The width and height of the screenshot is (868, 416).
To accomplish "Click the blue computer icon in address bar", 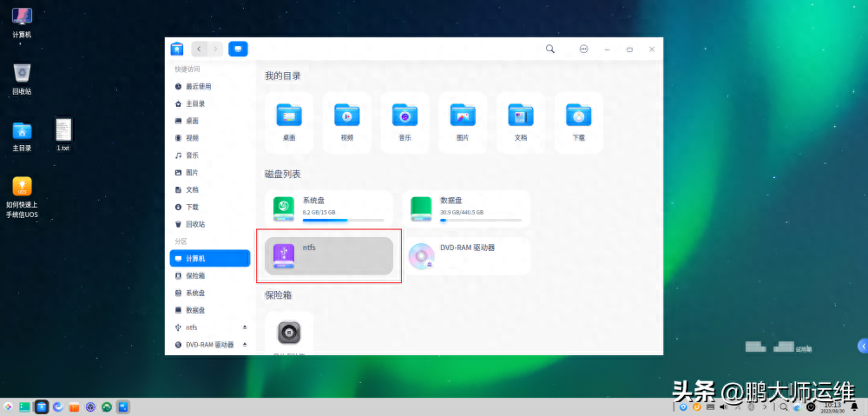I will [238, 50].
